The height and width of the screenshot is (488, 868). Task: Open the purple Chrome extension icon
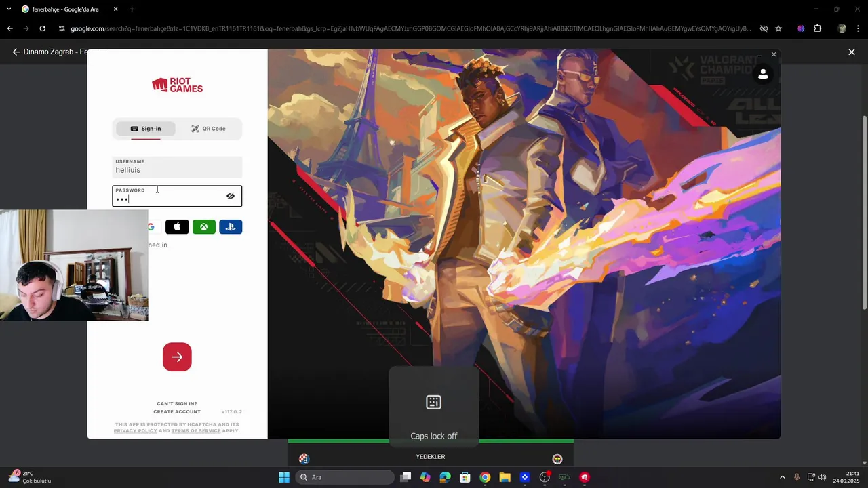coord(801,28)
